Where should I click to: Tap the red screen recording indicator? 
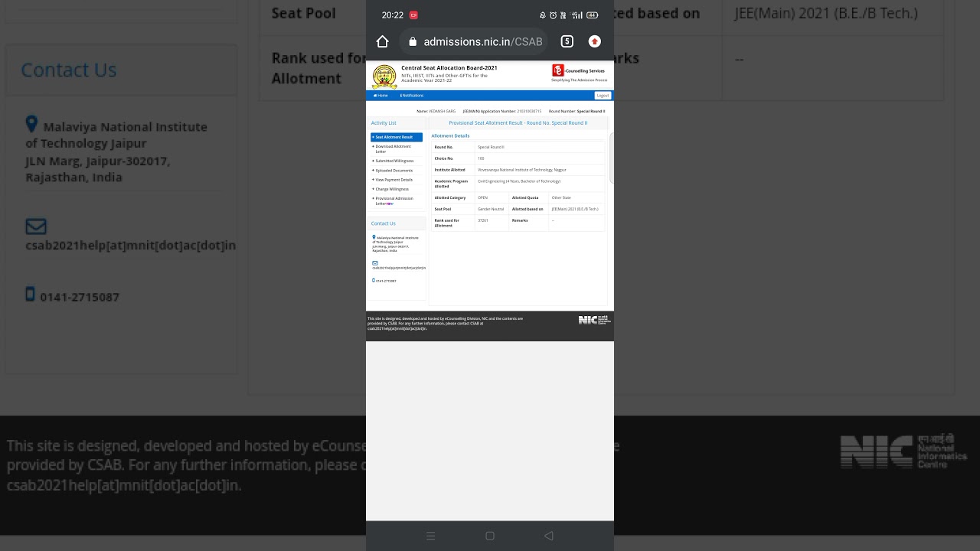413,15
